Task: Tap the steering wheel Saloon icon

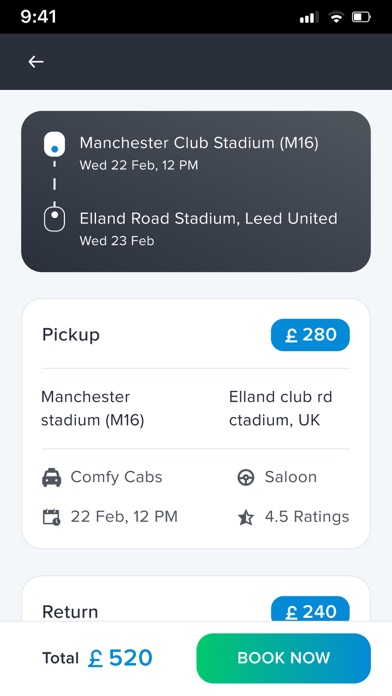Action: point(245,478)
